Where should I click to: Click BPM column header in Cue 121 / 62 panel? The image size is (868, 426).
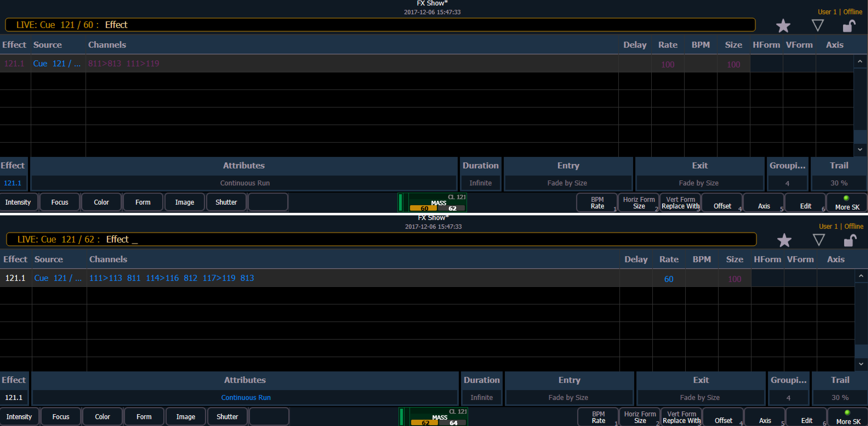(702, 259)
